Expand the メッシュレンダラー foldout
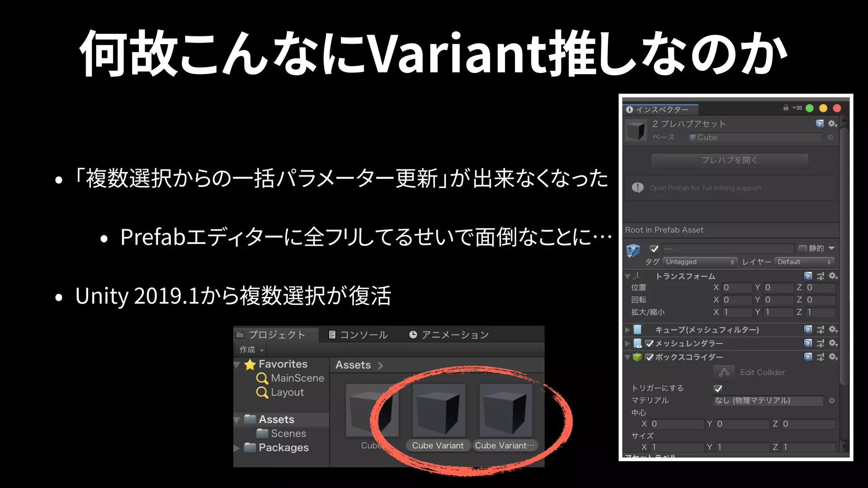The width and height of the screenshot is (868, 488). (x=628, y=343)
